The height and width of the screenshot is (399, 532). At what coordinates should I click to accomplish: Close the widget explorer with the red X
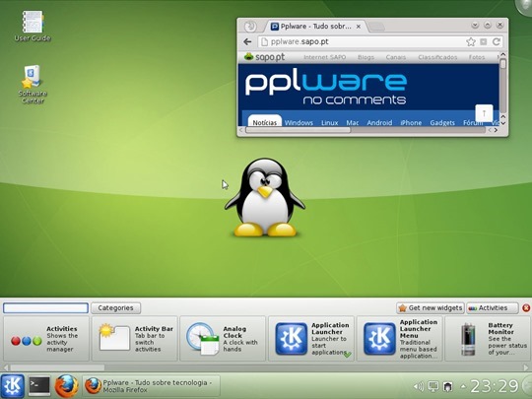526,307
